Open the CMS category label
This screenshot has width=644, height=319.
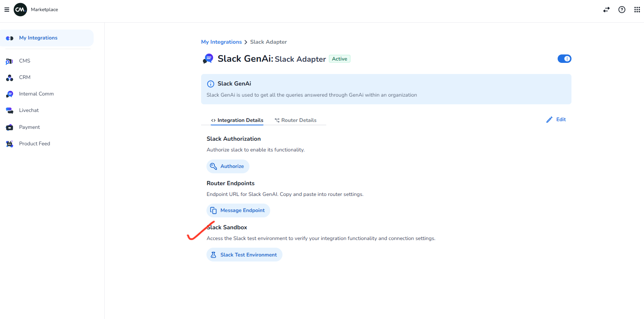pos(25,61)
